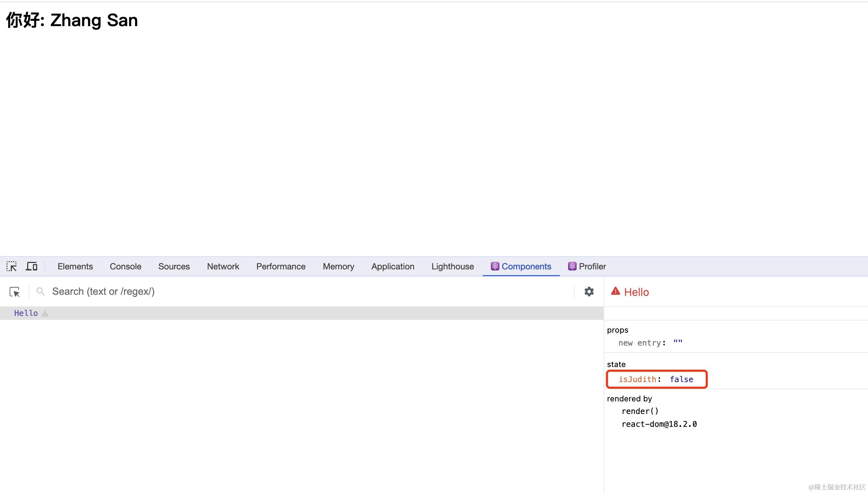Click the inspect element cursor icon
Screen dimensions: 868x493
click(x=11, y=266)
